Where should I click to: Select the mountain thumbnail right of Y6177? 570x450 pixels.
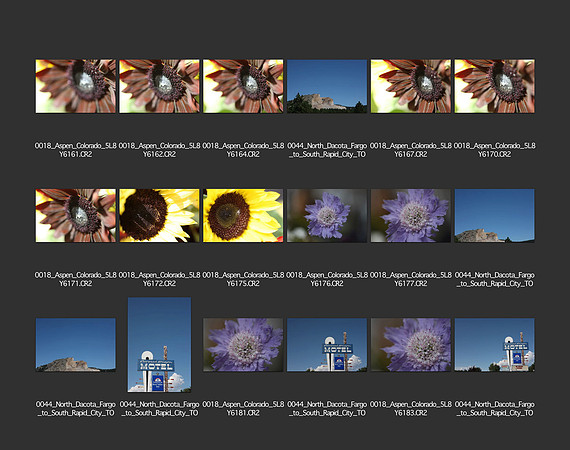495,216
